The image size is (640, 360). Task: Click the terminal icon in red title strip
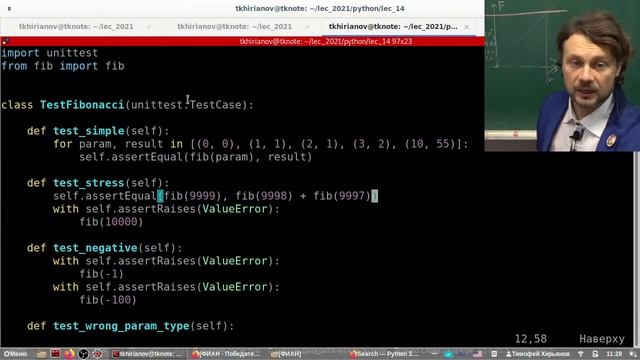[x=5, y=41]
